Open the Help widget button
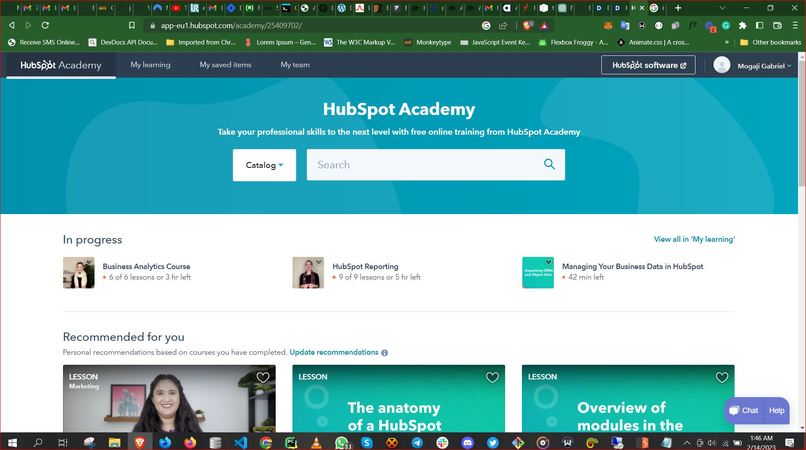The width and height of the screenshot is (806, 450). point(776,410)
